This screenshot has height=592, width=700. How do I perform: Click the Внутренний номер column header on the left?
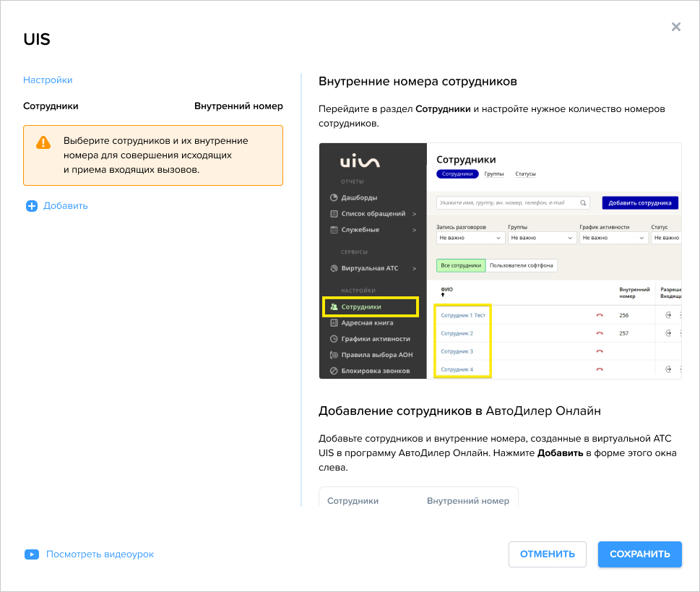(238, 106)
